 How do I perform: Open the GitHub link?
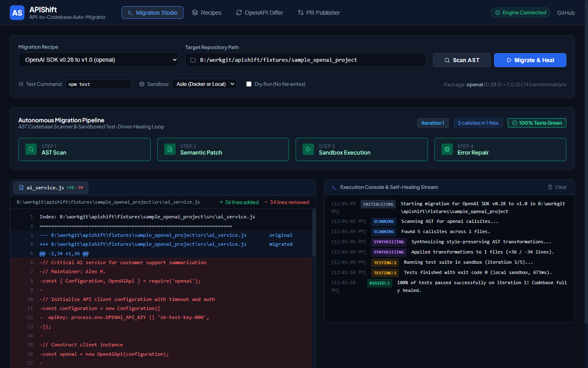566,13
